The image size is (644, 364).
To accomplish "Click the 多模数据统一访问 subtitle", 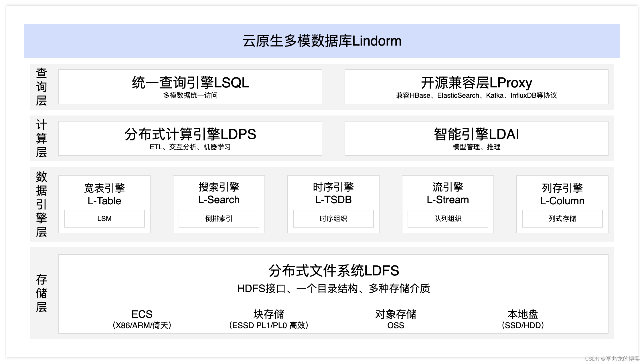I will click(190, 95).
